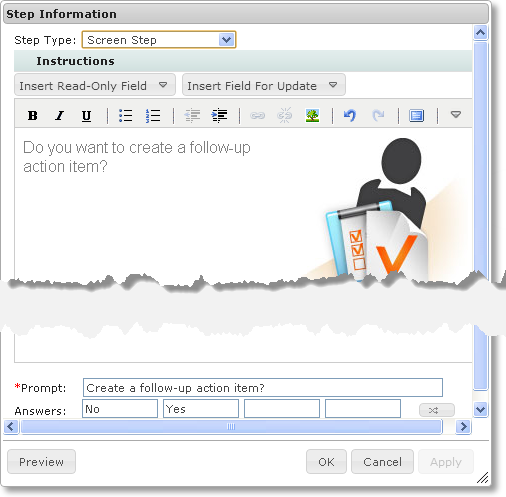
Task: Click the decrease indent icon
Action: [192, 116]
